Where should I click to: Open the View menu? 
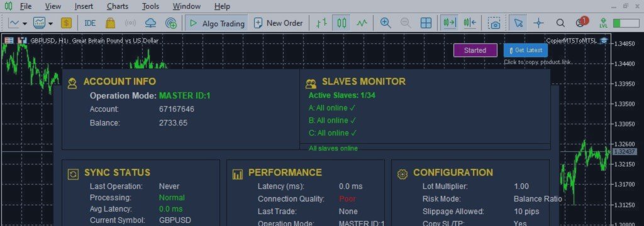point(53,6)
